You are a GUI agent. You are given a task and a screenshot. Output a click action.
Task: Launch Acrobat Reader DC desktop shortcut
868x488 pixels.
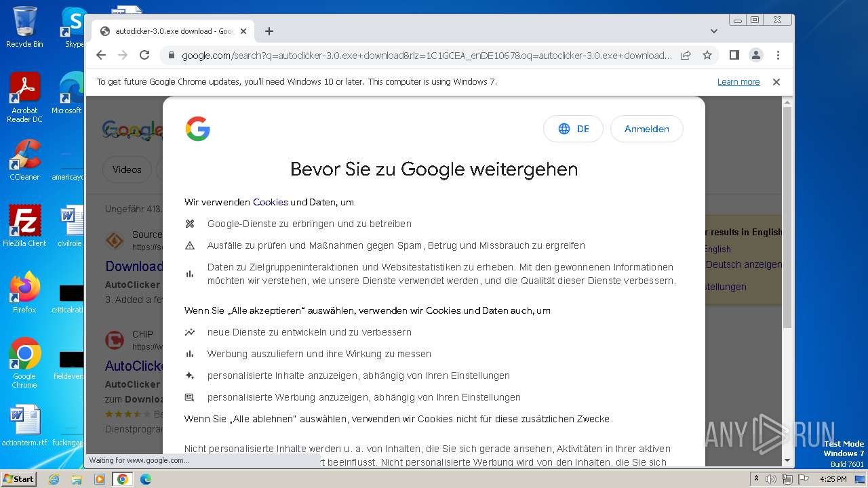click(24, 98)
